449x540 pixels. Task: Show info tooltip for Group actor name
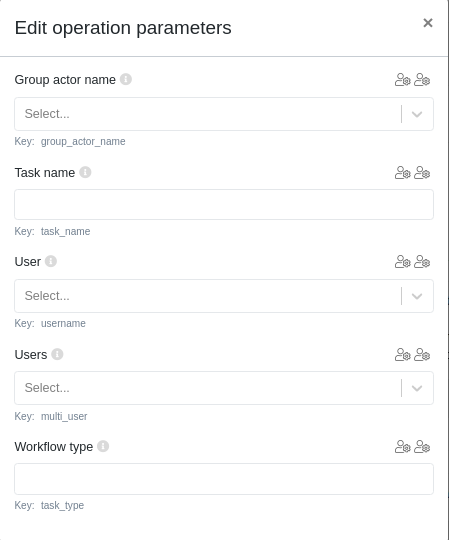point(126,79)
